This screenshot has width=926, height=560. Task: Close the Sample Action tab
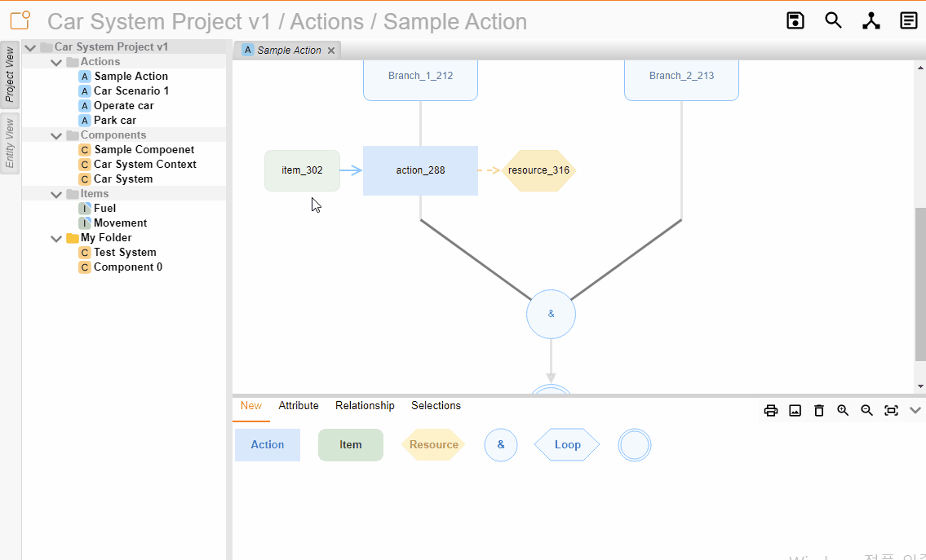[331, 51]
